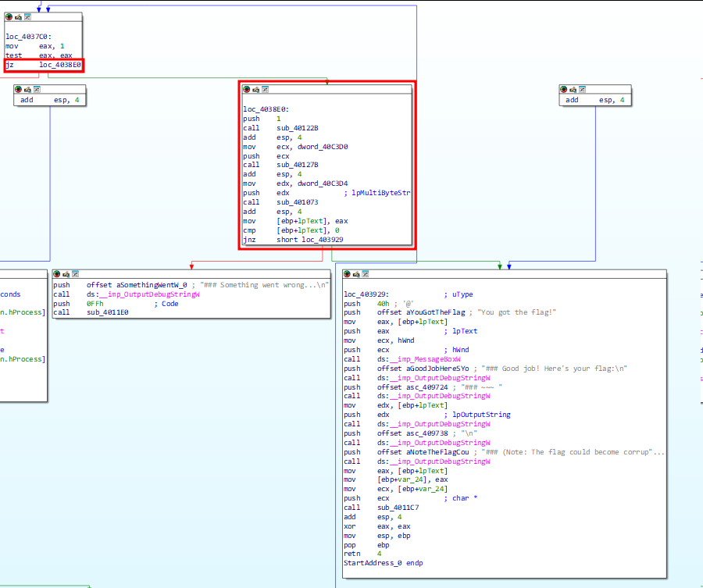Click the node color icon of loc_4037C0 block

tap(9, 17)
